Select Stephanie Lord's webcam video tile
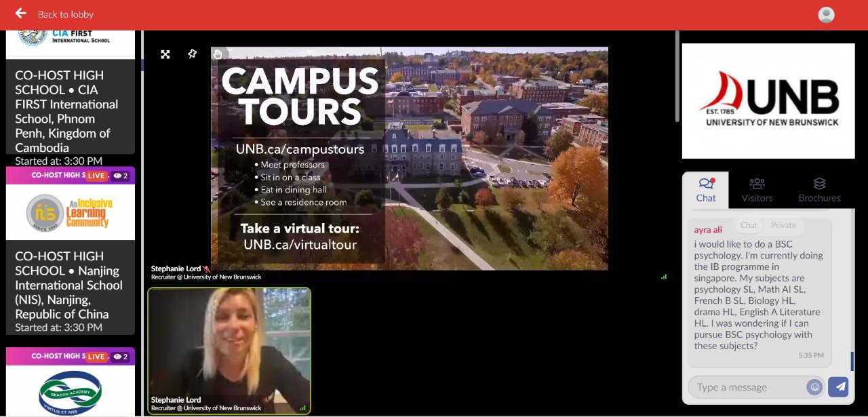Screen dimensions: 868x417 pyautogui.click(x=229, y=351)
